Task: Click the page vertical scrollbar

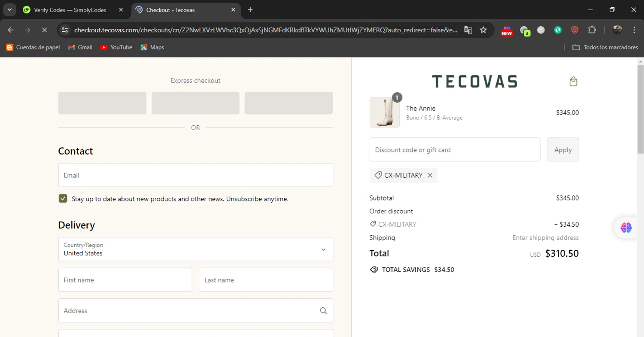Action: point(640,109)
